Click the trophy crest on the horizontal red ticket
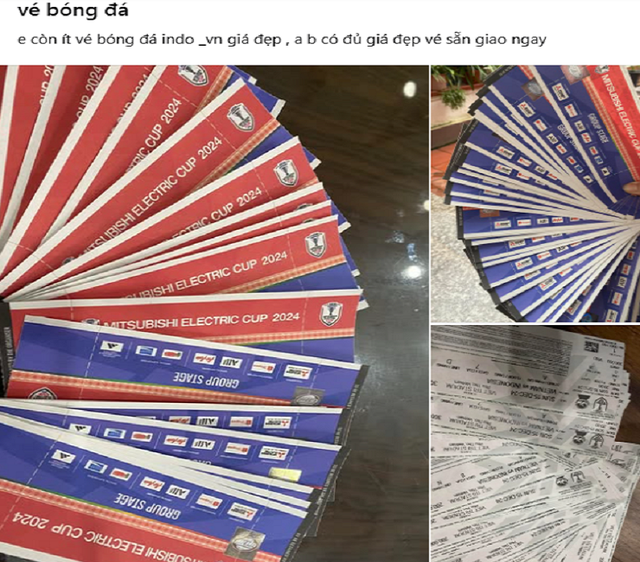Screen dimensions: 640x562 (331, 314)
